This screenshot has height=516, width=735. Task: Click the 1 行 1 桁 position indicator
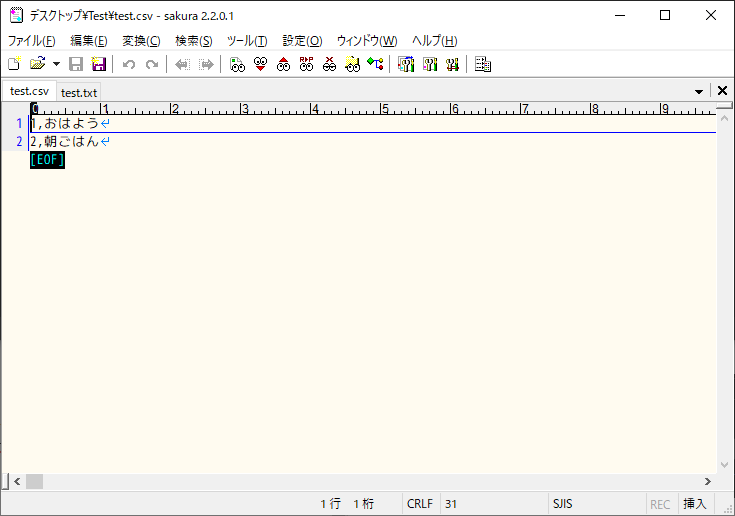coord(347,504)
